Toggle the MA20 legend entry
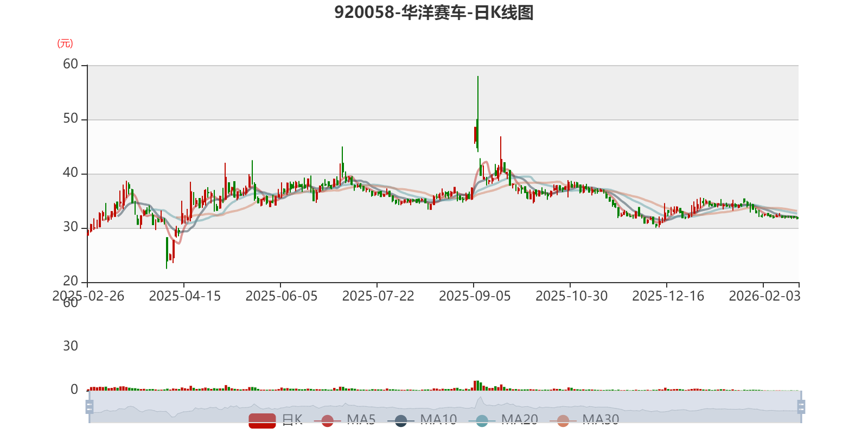This screenshot has height=434, width=868. tap(503, 420)
